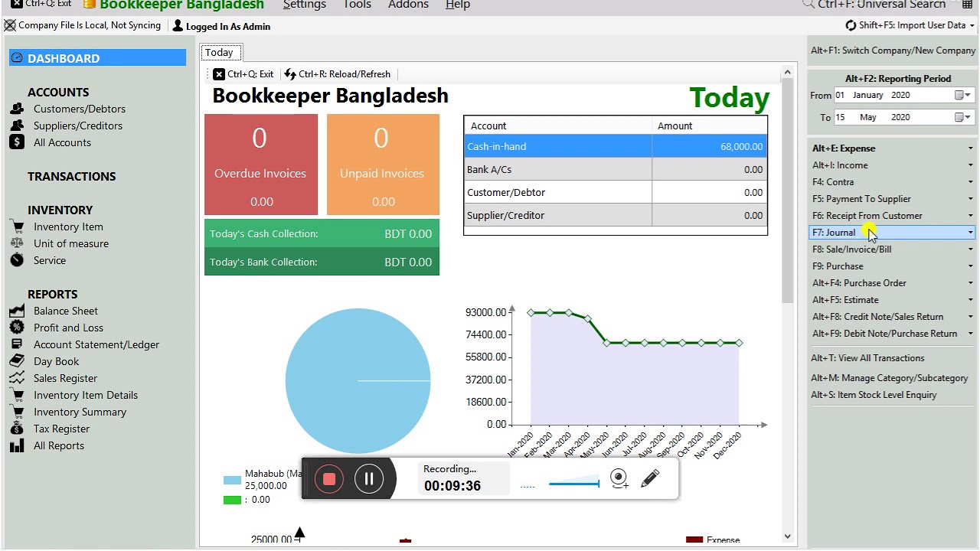
Task: Select the Cash-in-hand account row
Action: click(x=616, y=147)
